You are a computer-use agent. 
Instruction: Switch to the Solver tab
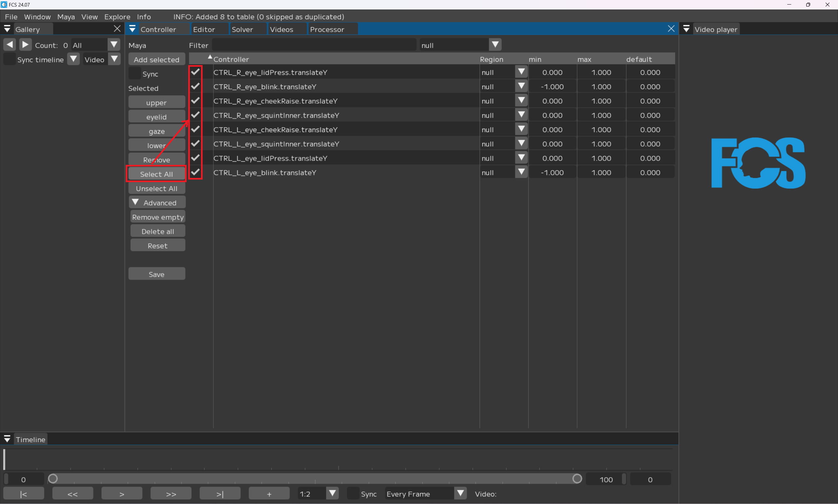pyautogui.click(x=242, y=29)
